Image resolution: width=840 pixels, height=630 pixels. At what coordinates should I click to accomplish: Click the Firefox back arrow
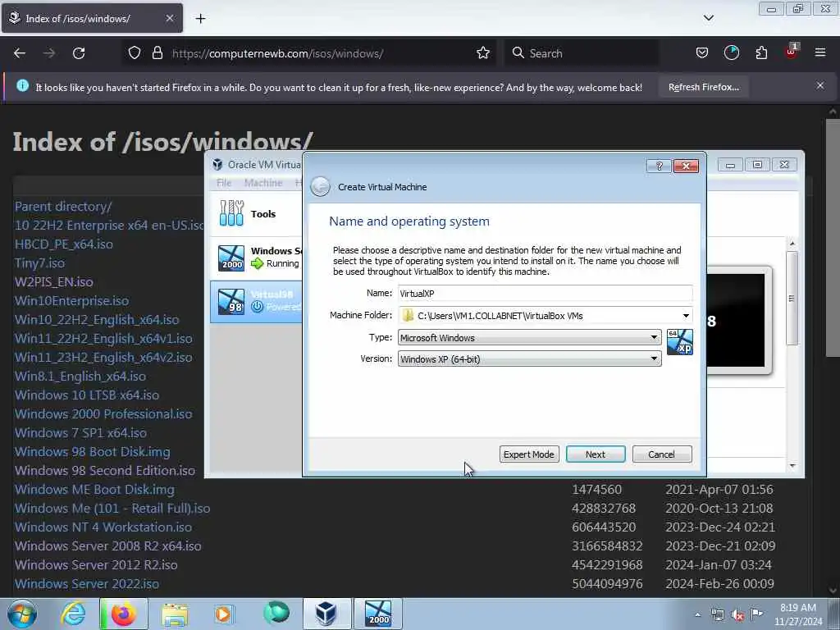pos(20,53)
